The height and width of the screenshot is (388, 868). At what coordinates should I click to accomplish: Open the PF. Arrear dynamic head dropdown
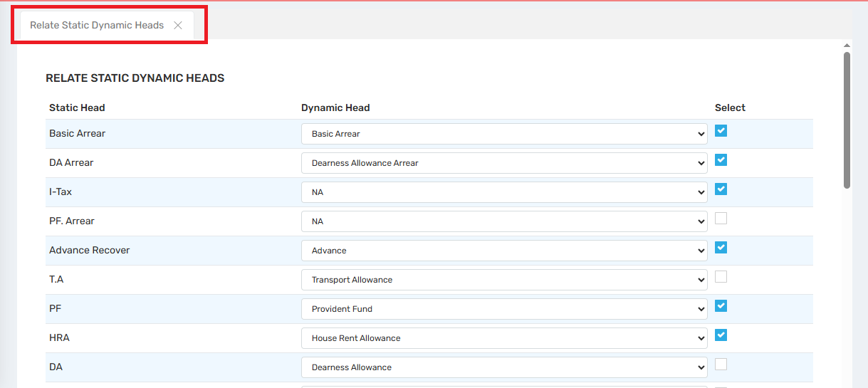pos(504,221)
